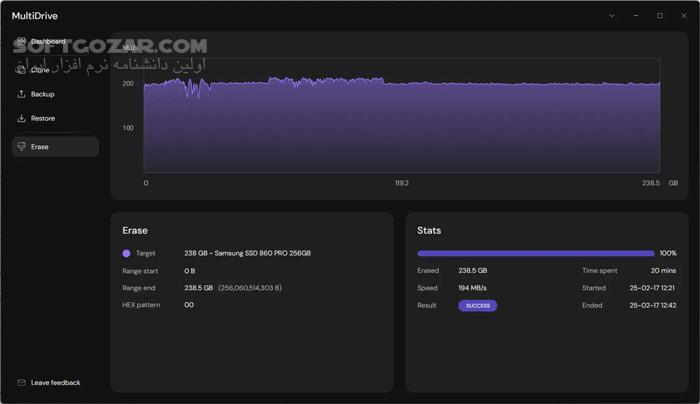Click the Backup upload icon
Image resolution: width=700 pixels, height=404 pixels.
coord(22,94)
